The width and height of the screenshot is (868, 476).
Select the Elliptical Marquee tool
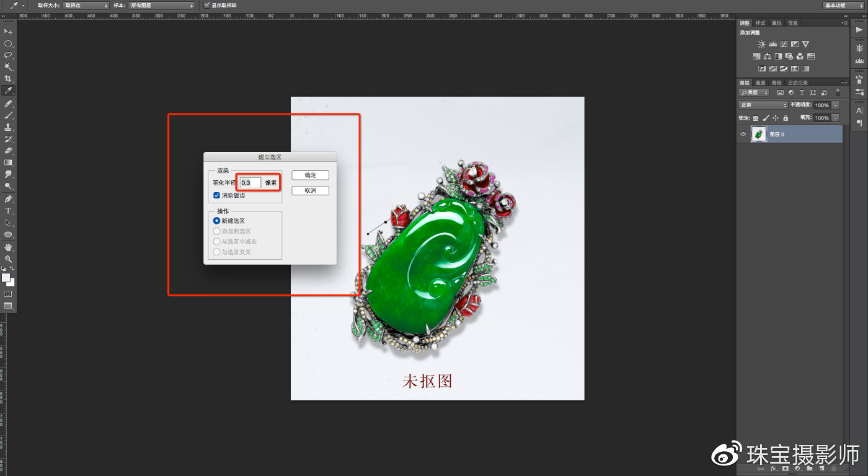pos(8,43)
